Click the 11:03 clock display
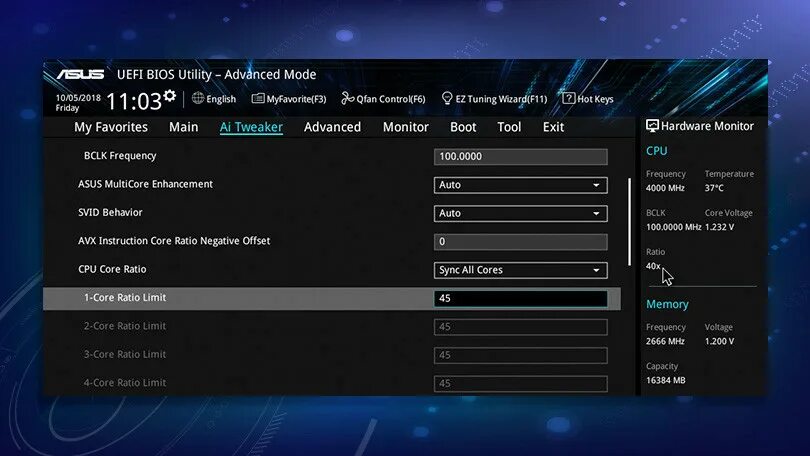 [x=134, y=101]
